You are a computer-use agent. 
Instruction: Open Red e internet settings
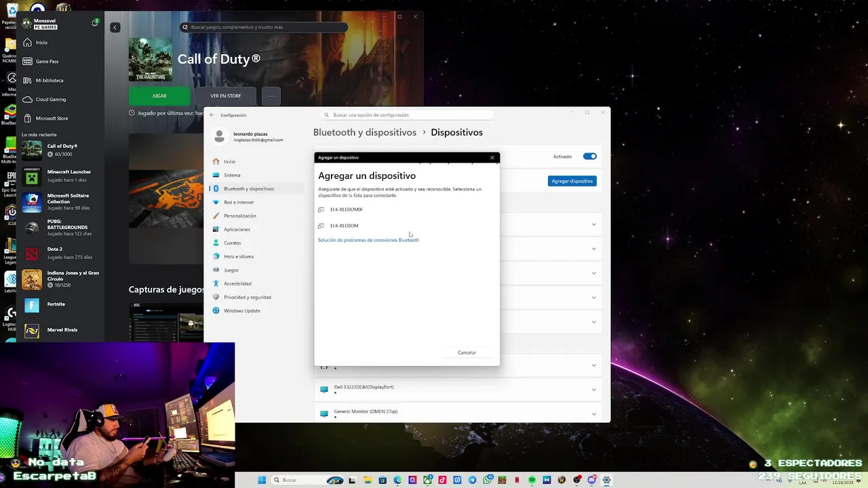coord(256,202)
